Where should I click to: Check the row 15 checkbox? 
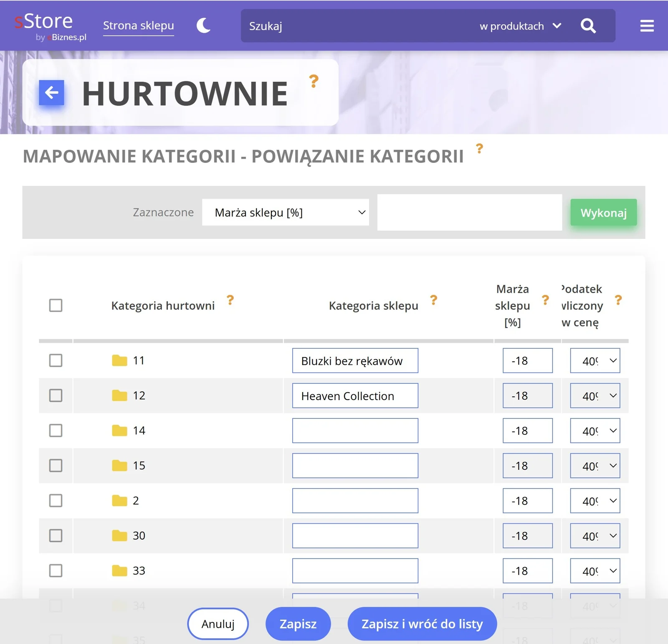coord(56,466)
